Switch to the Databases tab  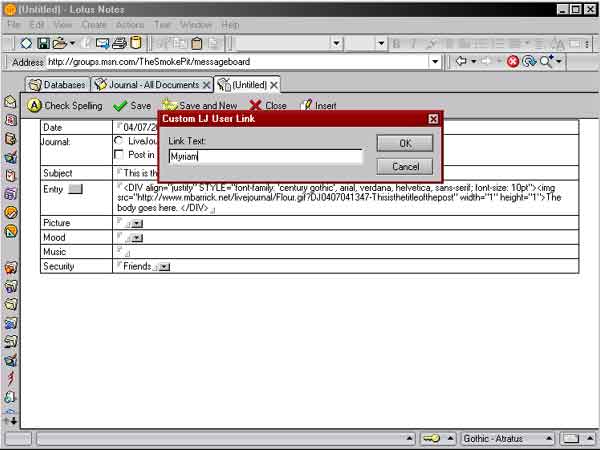57,85
